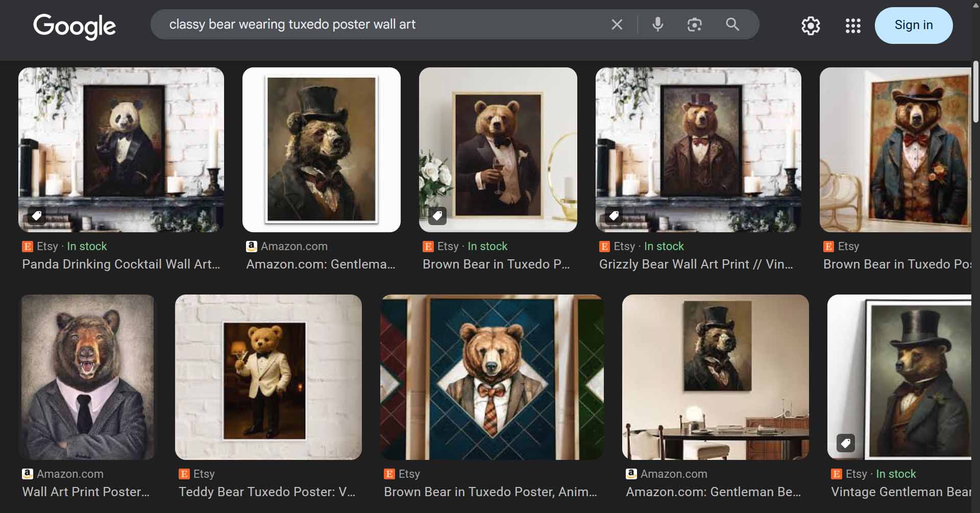Click the search query input field
The height and width of the screenshot is (513, 980).
[383, 25]
